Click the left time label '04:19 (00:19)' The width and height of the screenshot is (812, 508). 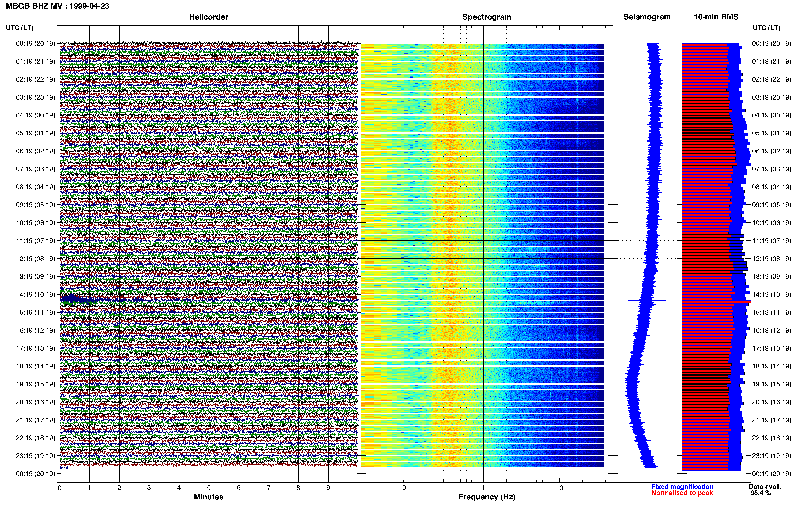(36, 115)
